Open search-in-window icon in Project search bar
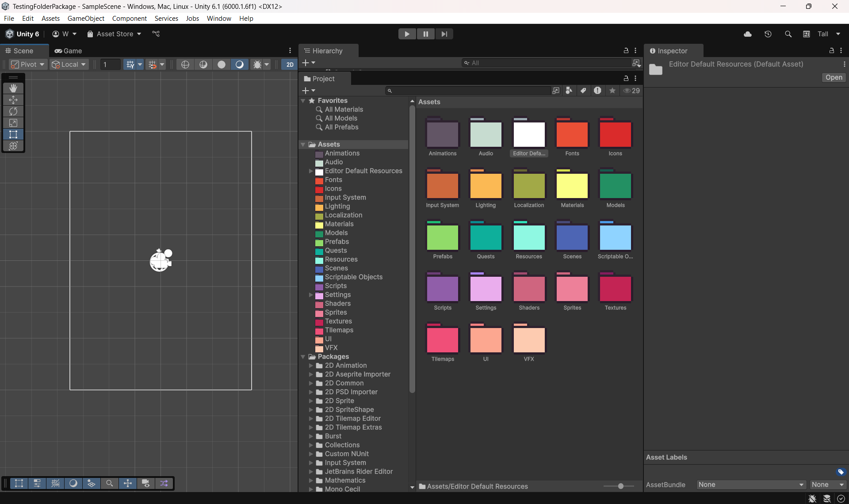This screenshot has width=849, height=504. tap(556, 91)
